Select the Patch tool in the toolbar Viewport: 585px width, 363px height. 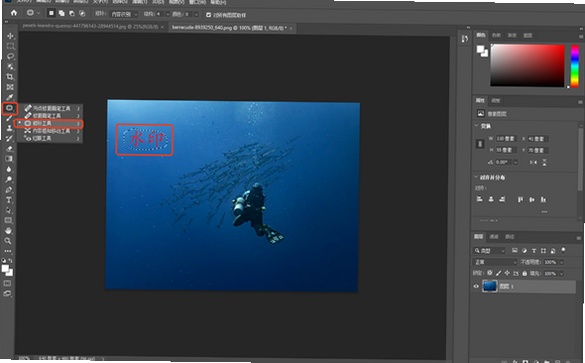click(10, 108)
